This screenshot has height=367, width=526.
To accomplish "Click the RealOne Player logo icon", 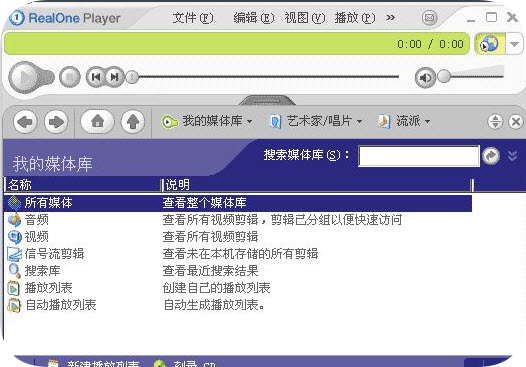I will point(16,18).
